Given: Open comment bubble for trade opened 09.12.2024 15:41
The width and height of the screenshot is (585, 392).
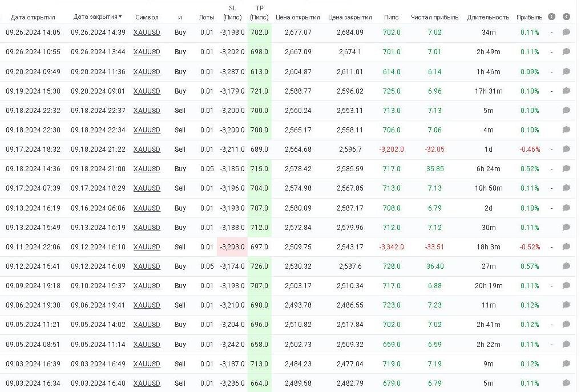Looking at the screenshot, I should click(x=566, y=266).
